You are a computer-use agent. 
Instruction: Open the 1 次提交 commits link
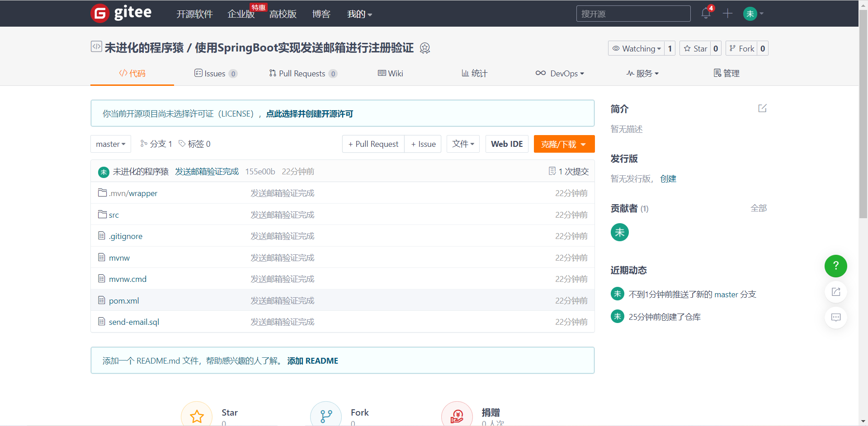569,172
